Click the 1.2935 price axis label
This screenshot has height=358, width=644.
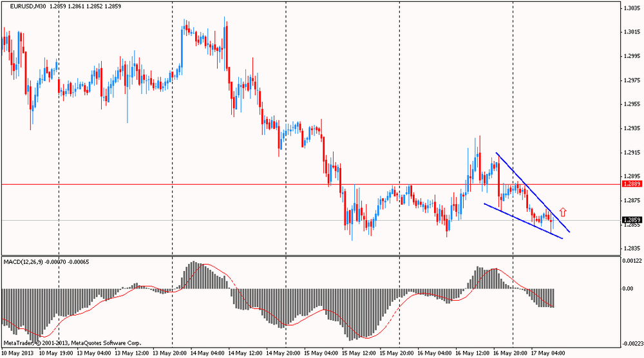(x=632, y=128)
